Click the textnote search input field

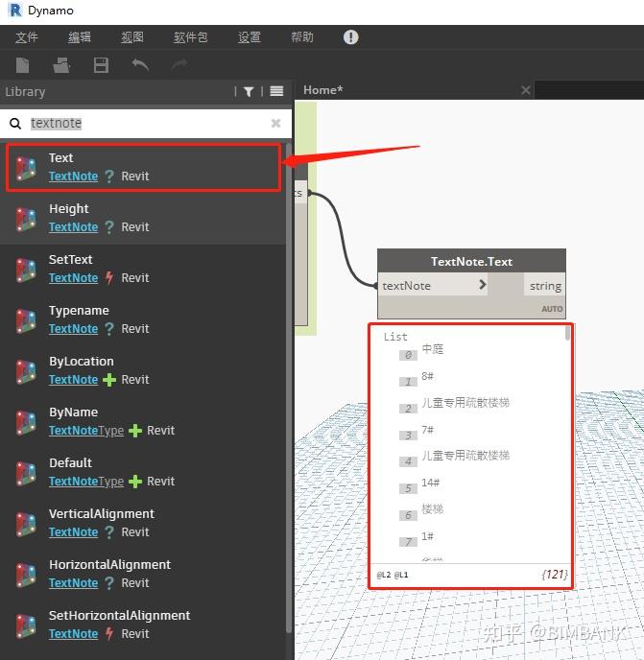(x=146, y=124)
